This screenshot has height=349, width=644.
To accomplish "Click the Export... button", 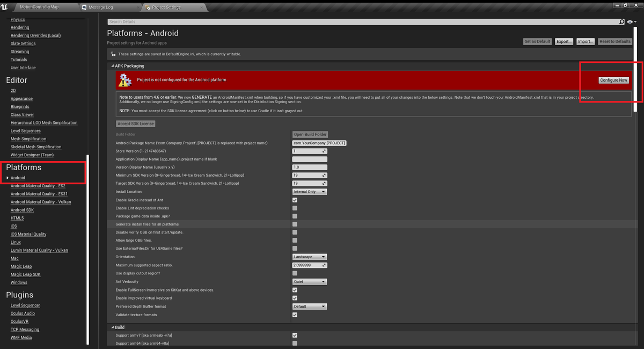I will click(x=563, y=41).
